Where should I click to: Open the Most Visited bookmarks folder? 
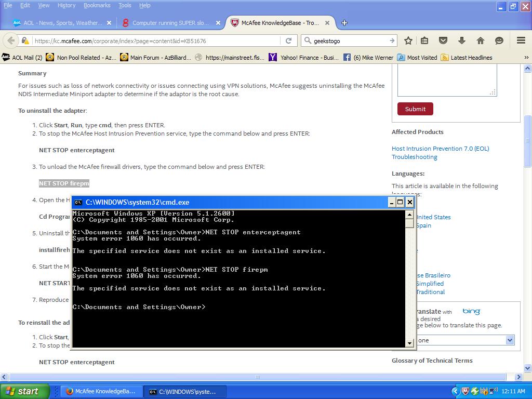[417, 57]
